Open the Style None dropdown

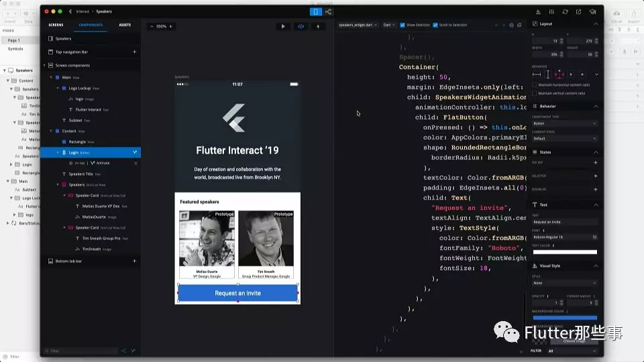point(564,283)
